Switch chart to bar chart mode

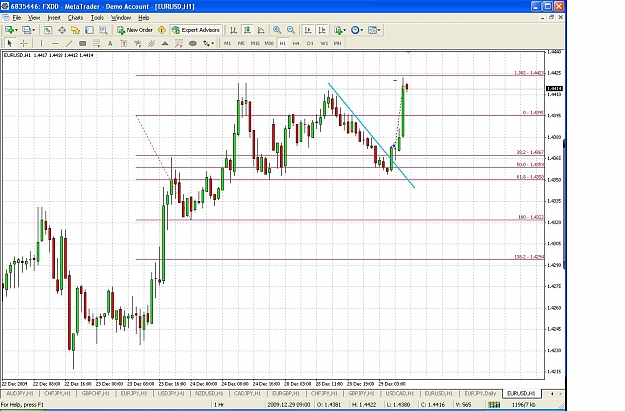234,30
